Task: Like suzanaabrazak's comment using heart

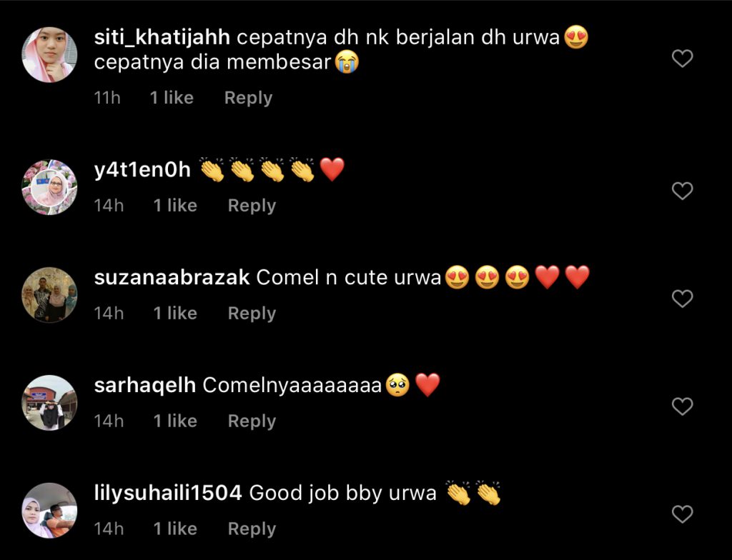Action: pos(682,299)
